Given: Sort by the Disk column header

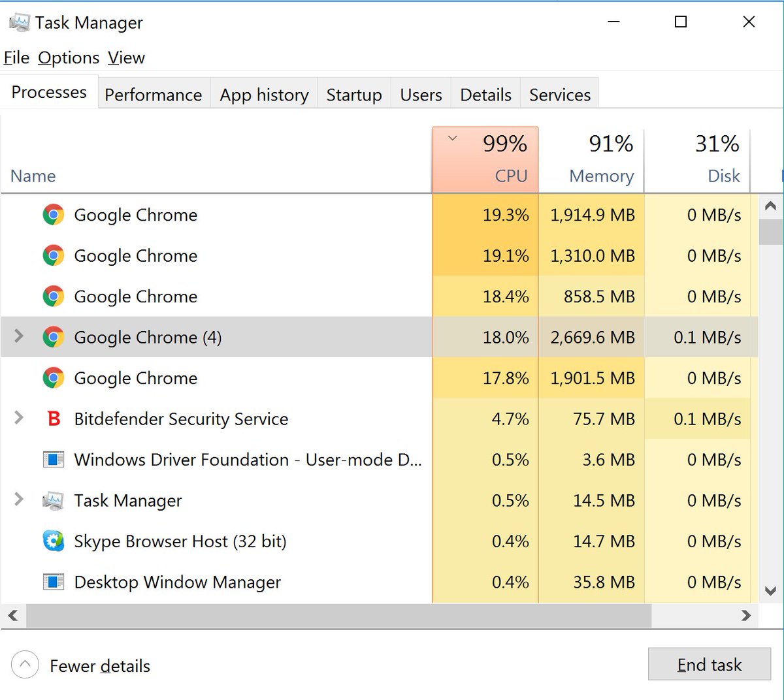Looking at the screenshot, I should pyautogui.click(x=697, y=160).
